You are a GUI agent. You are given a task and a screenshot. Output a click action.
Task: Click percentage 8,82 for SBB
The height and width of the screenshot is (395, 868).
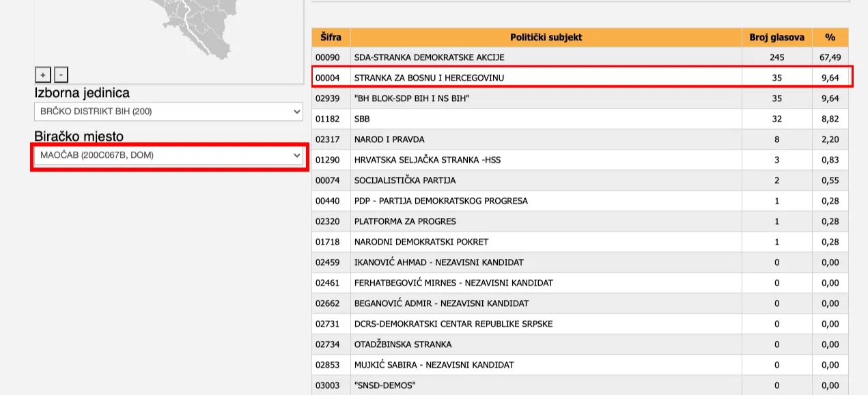[830, 119]
